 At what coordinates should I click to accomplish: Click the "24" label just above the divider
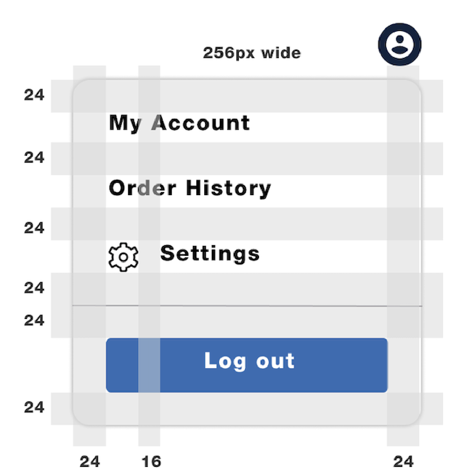pos(34,288)
